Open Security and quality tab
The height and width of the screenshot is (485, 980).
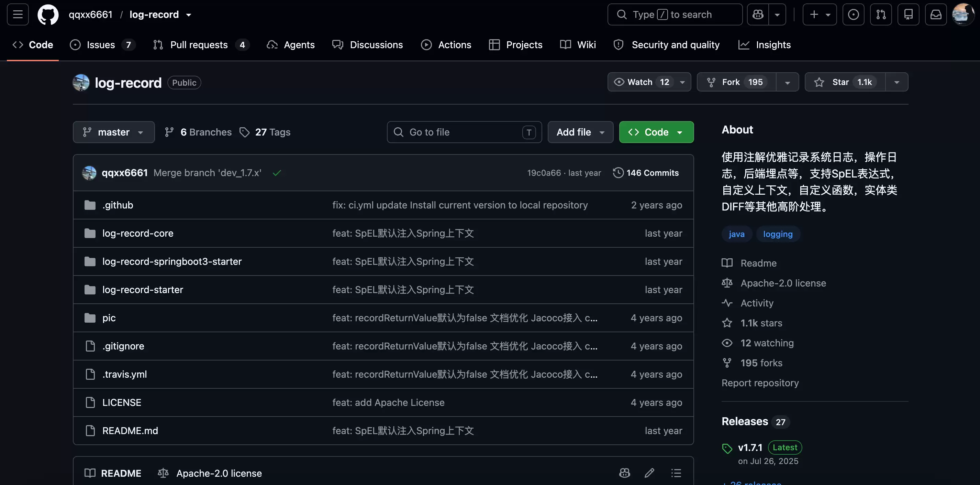667,45
